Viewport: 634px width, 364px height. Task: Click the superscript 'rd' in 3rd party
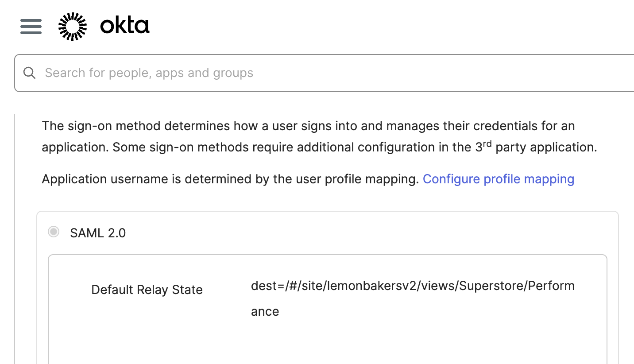pyautogui.click(x=487, y=143)
